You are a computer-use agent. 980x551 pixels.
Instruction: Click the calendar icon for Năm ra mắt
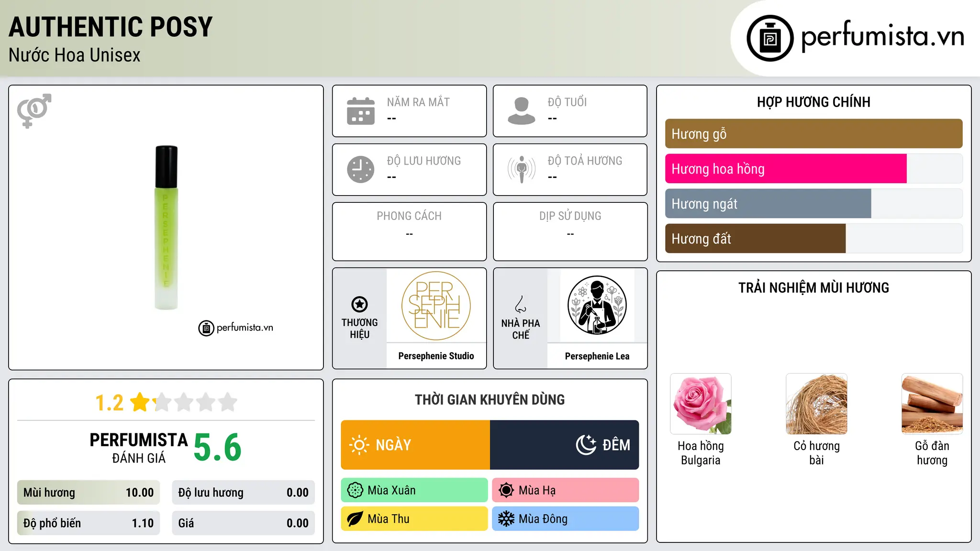[361, 111]
